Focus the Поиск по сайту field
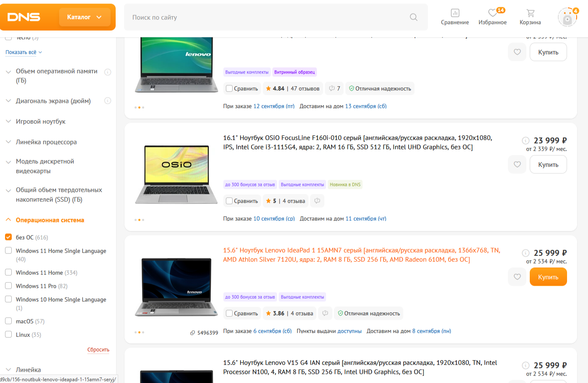The width and height of the screenshot is (588, 383). pos(268,17)
